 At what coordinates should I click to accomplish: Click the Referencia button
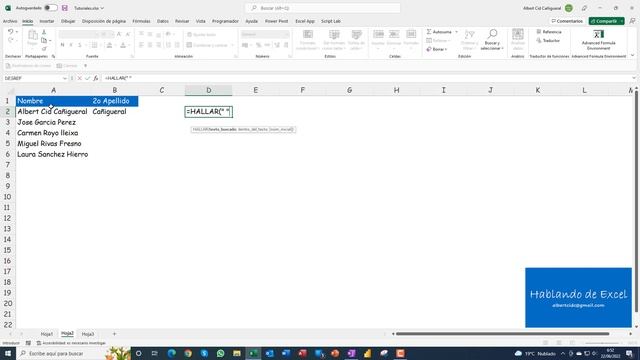[549, 32]
